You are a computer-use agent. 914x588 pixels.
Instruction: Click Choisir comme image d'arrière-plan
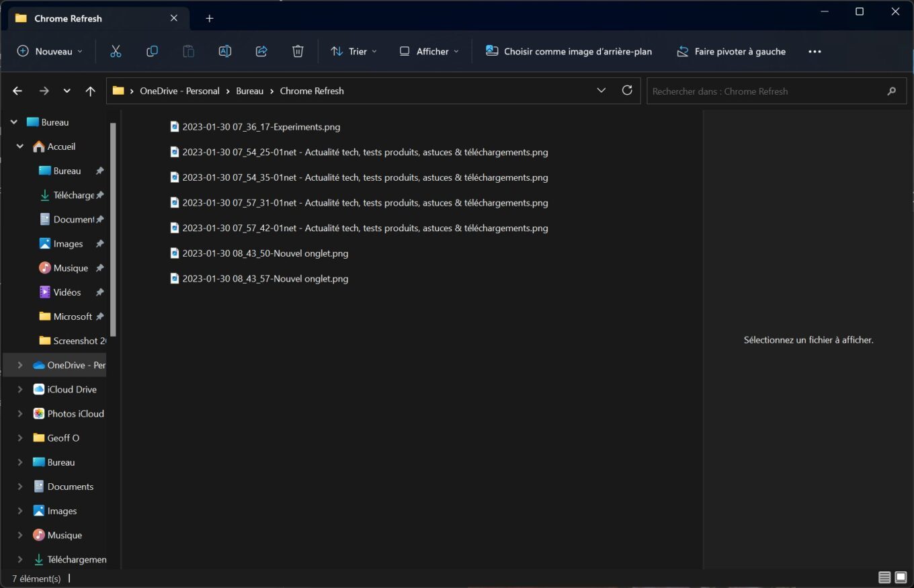click(x=569, y=51)
